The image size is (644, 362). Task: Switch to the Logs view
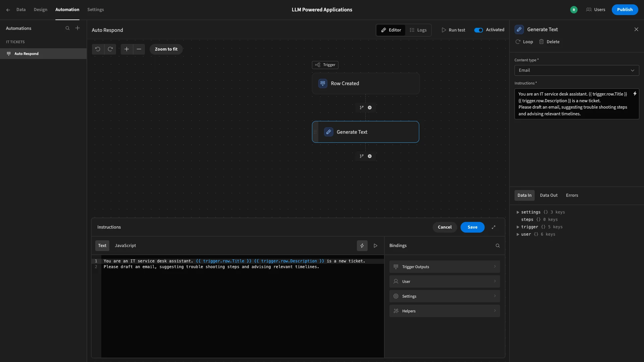click(418, 30)
